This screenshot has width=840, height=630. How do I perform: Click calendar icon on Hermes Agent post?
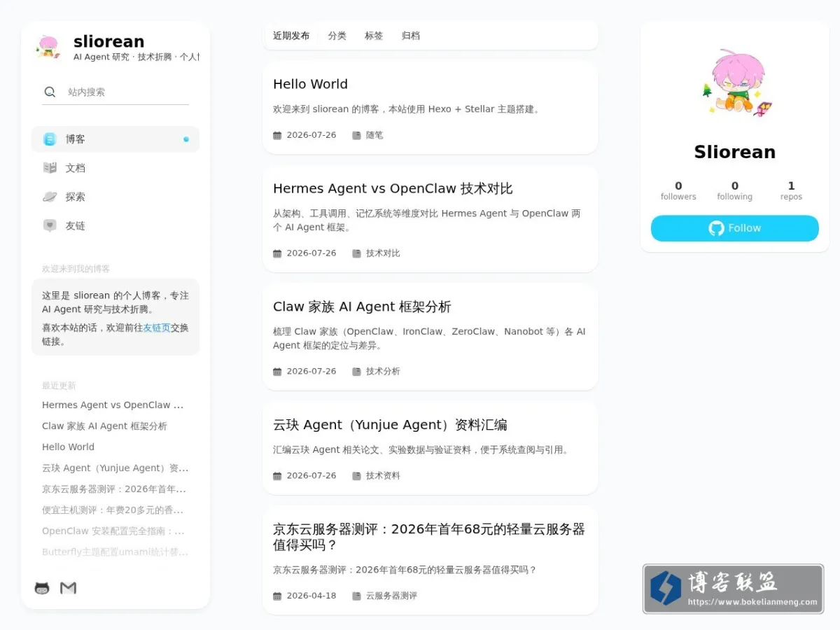[x=277, y=253]
